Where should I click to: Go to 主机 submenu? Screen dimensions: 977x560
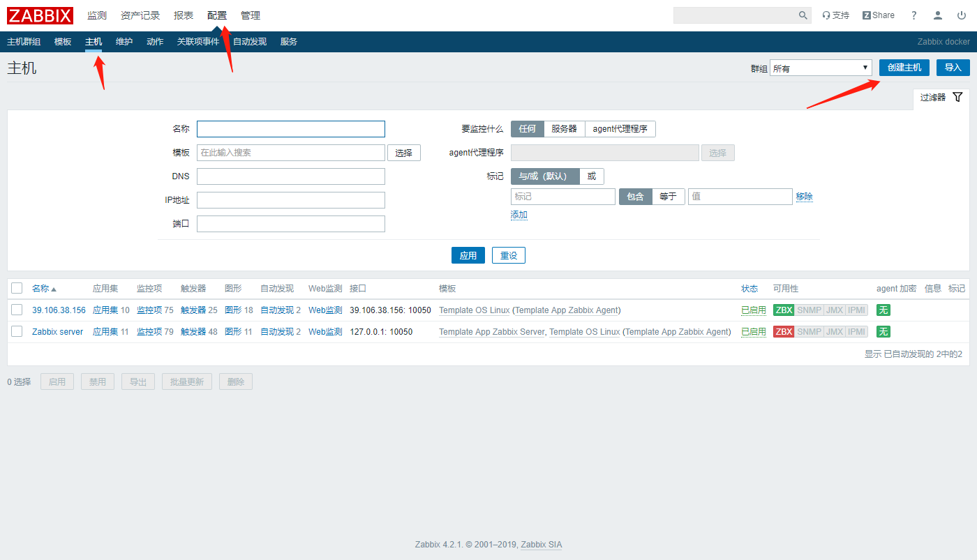click(94, 42)
